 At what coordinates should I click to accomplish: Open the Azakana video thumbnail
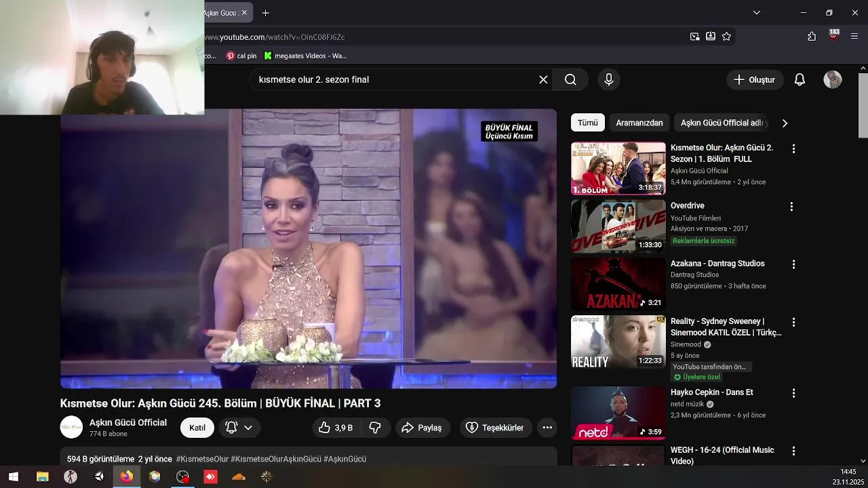click(618, 284)
